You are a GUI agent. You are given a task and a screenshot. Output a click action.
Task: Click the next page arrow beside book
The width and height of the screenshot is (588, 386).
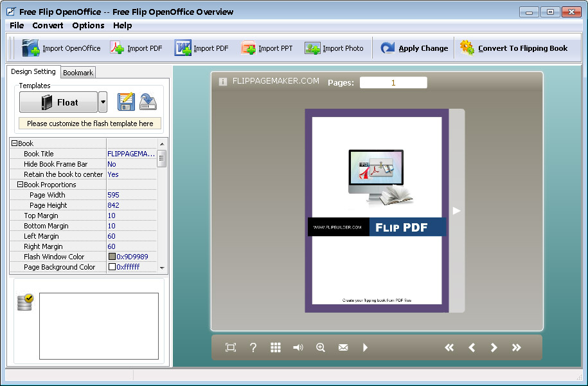pyautogui.click(x=456, y=210)
